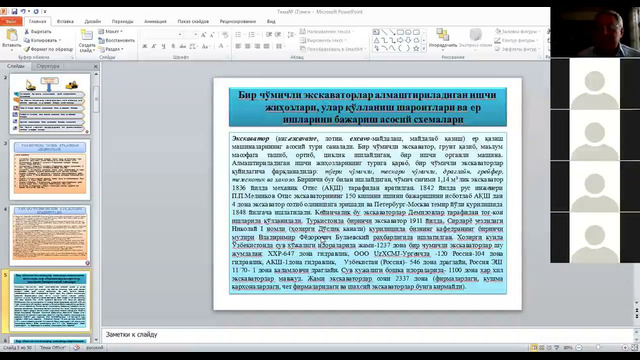Viewport: 640px width, 360px height.
Task: Open the Файл tab
Action: coord(10,21)
